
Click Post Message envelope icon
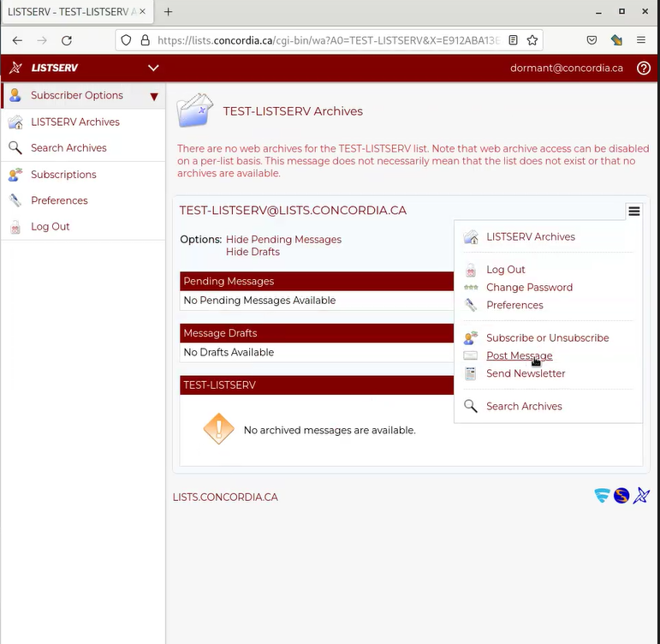(471, 355)
